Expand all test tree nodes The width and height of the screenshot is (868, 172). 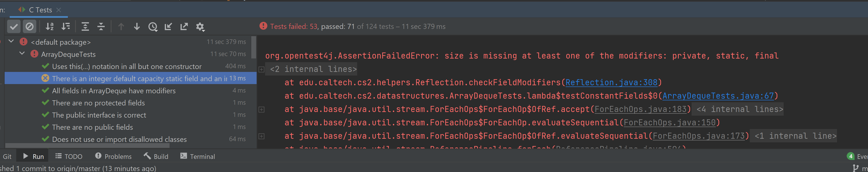click(x=85, y=27)
